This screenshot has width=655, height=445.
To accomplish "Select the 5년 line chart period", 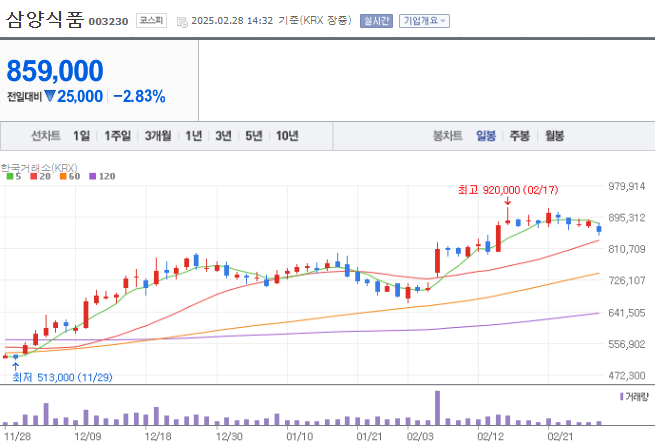I will pyautogui.click(x=254, y=136).
